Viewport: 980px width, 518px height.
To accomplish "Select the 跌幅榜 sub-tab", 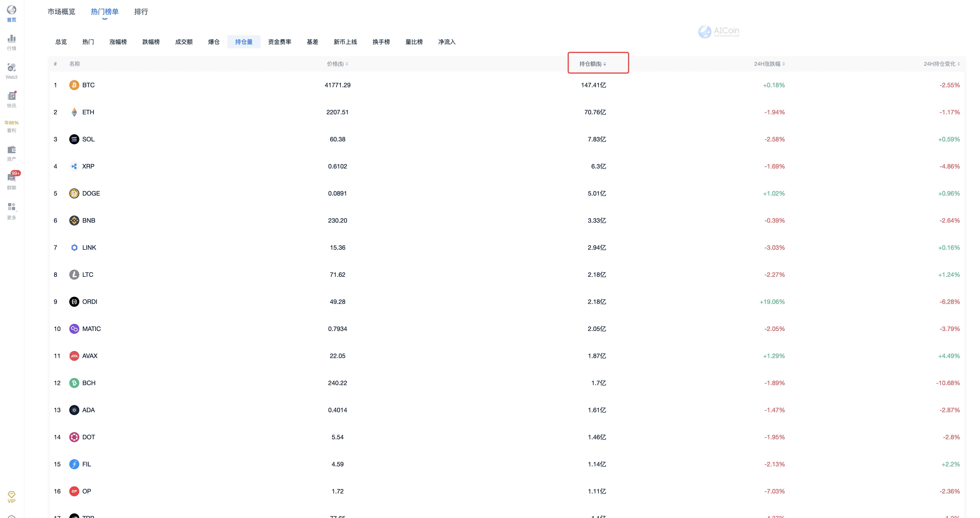I will 151,42.
